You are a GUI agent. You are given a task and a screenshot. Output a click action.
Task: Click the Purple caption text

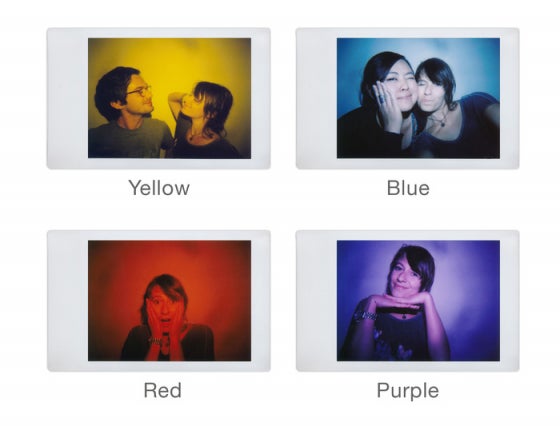point(408,391)
